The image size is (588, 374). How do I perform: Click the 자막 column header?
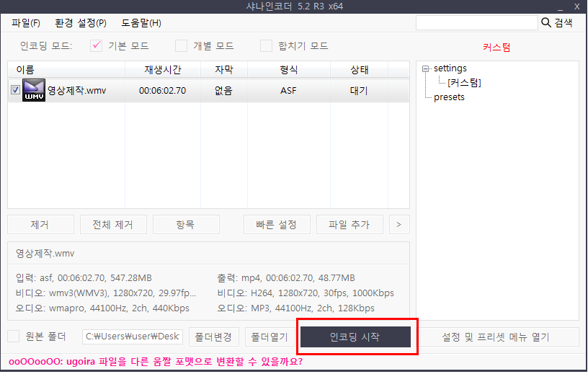point(224,69)
